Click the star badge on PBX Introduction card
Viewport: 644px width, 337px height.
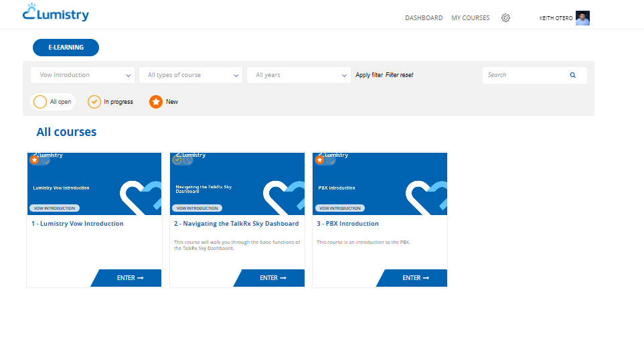pyautogui.click(x=320, y=160)
